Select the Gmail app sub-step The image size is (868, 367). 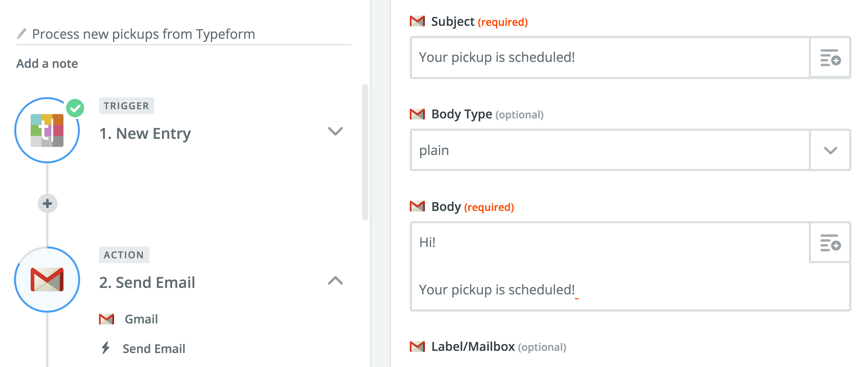[141, 319]
